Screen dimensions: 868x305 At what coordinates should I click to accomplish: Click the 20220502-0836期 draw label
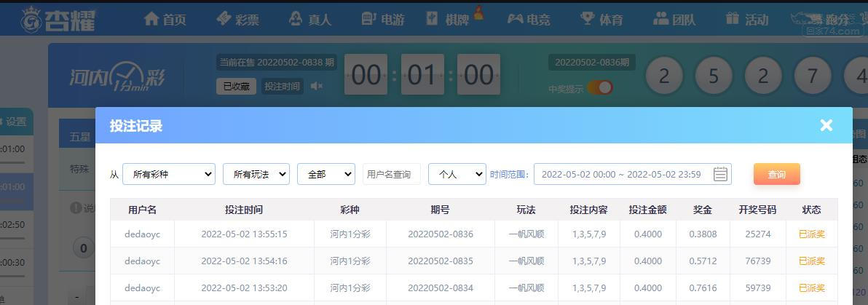coord(592,63)
